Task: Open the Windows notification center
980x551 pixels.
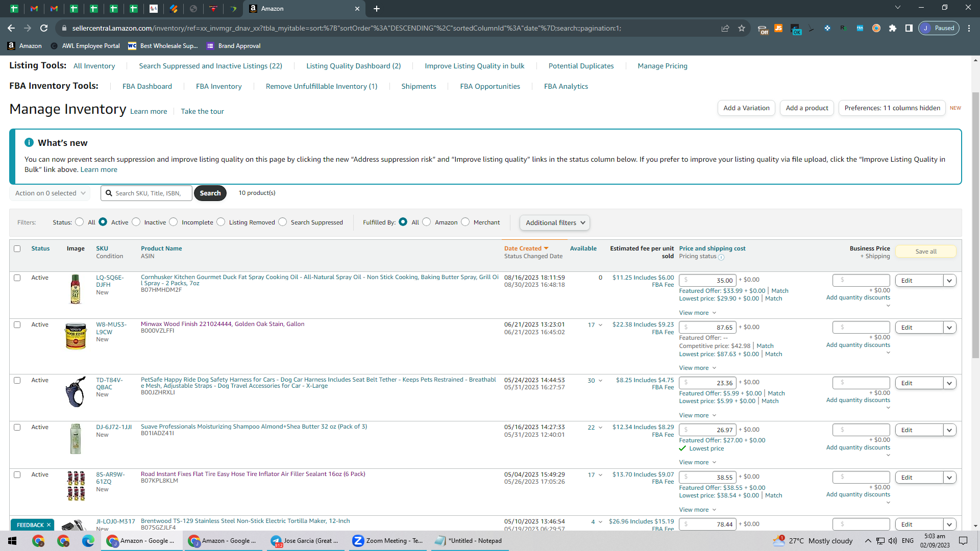Action: pos(963,541)
